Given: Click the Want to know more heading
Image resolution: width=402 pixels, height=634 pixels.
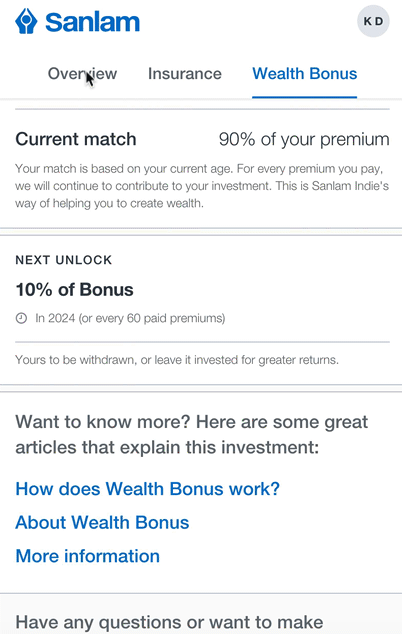Looking at the screenshot, I should tap(192, 435).
